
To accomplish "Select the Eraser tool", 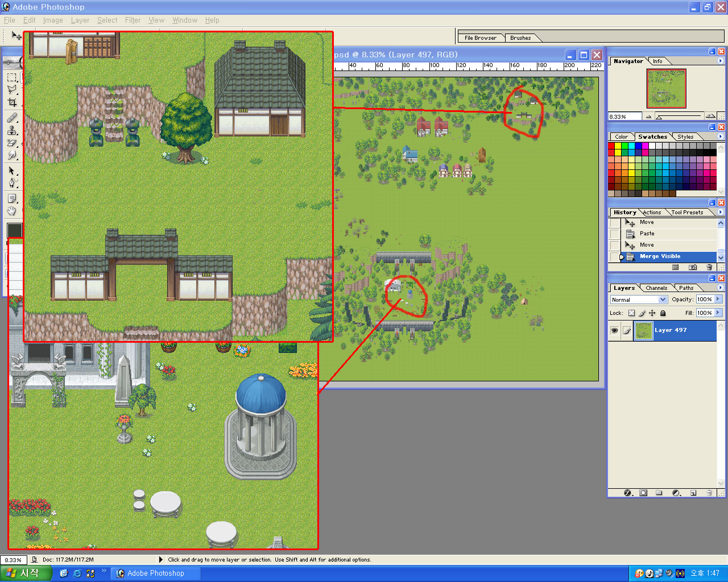I will (x=12, y=143).
